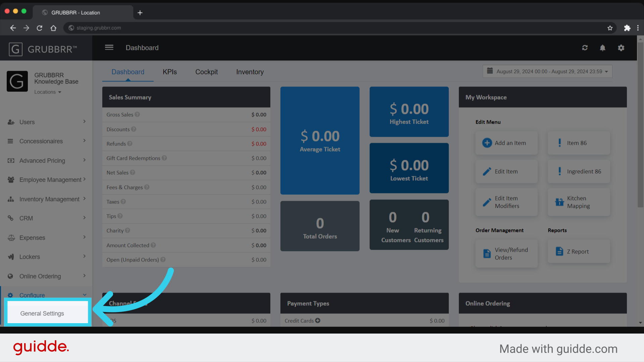
Task: Click the Lockers icon
Action: (x=11, y=257)
